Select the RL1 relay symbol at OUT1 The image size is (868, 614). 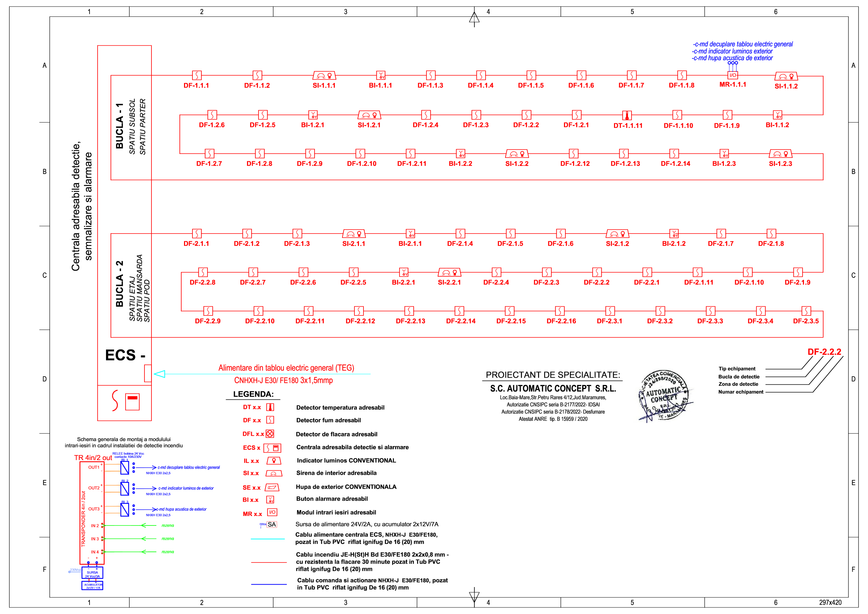125,468
